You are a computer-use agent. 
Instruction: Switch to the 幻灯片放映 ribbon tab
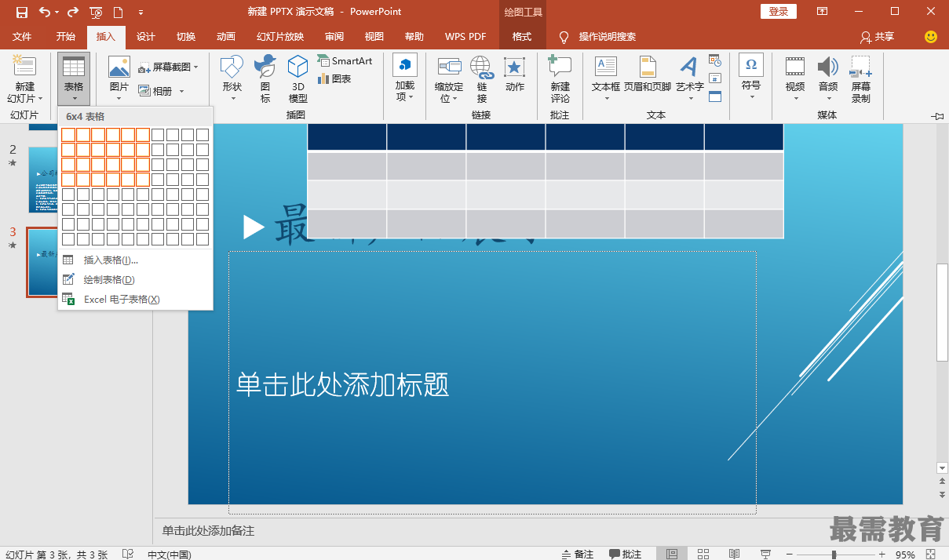(x=280, y=37)
